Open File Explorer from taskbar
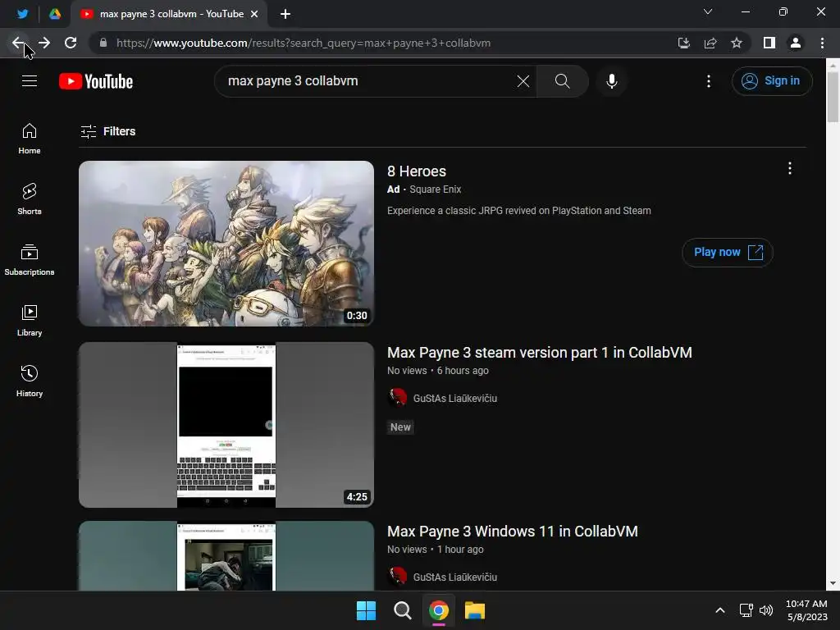 tap(475, 610)
